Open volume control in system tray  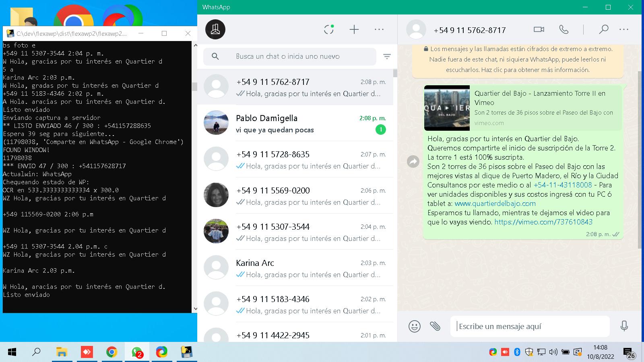pos(553,352)
